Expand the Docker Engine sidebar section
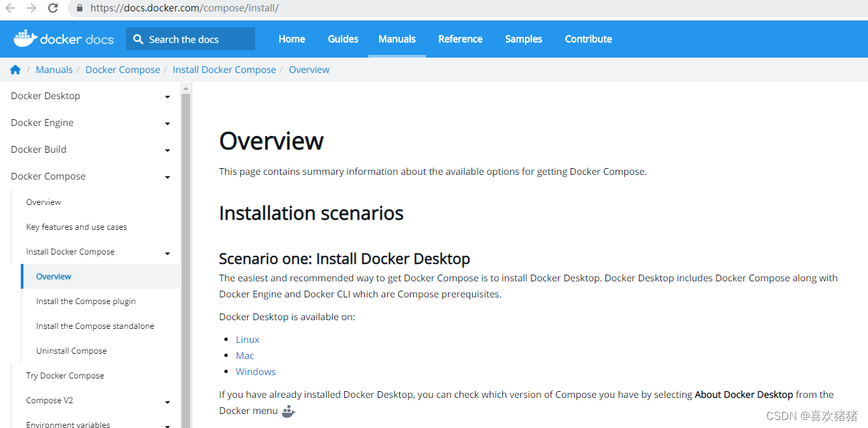The width and height of the screenshot is (868, 428). 167,124
